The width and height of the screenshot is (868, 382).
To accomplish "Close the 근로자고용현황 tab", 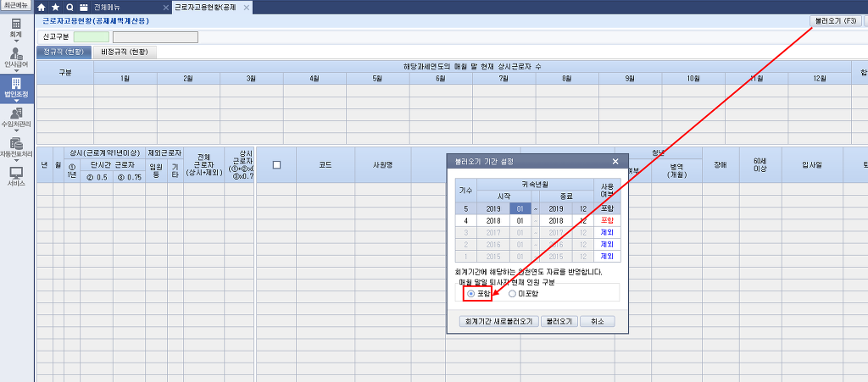I will 247,8.
